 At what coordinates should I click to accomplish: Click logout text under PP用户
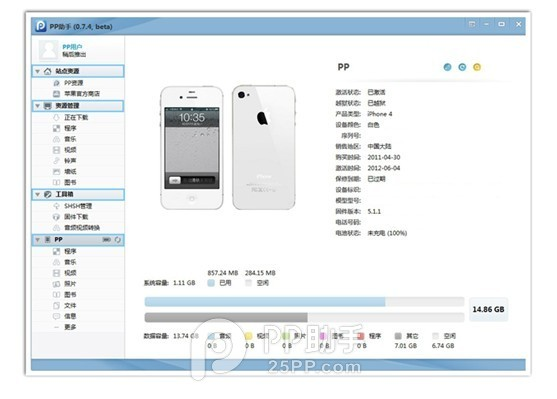tap(74, 54)
